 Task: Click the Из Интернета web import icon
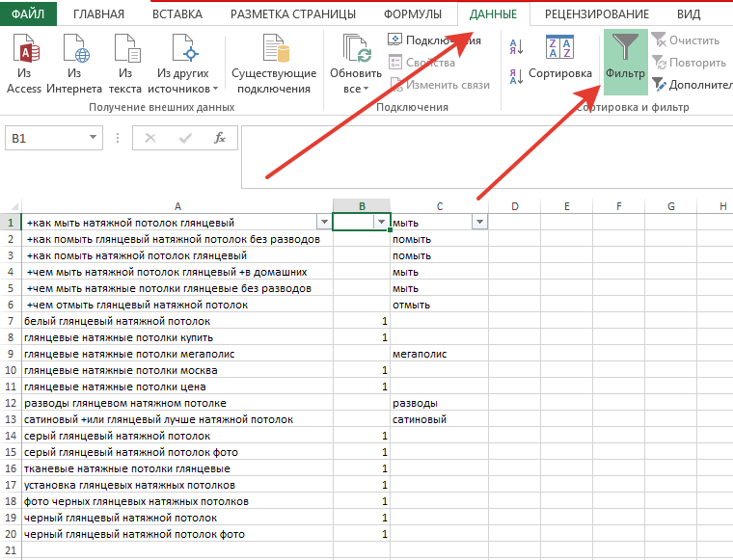tap(74, 63)
